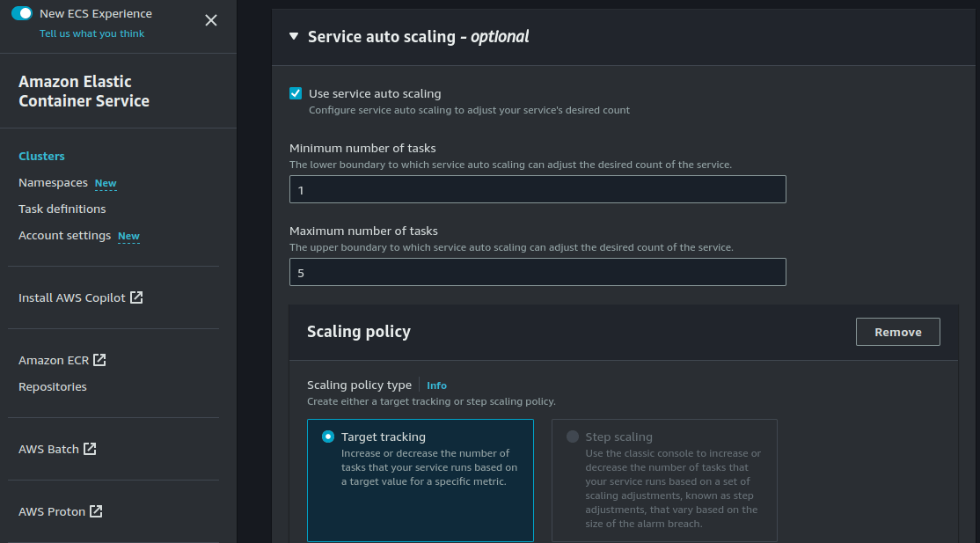The width and height of the screenshot is (980, 543).
Task: Close the side navigation panel
Action: pyautogui.click(x=211, y=20)
